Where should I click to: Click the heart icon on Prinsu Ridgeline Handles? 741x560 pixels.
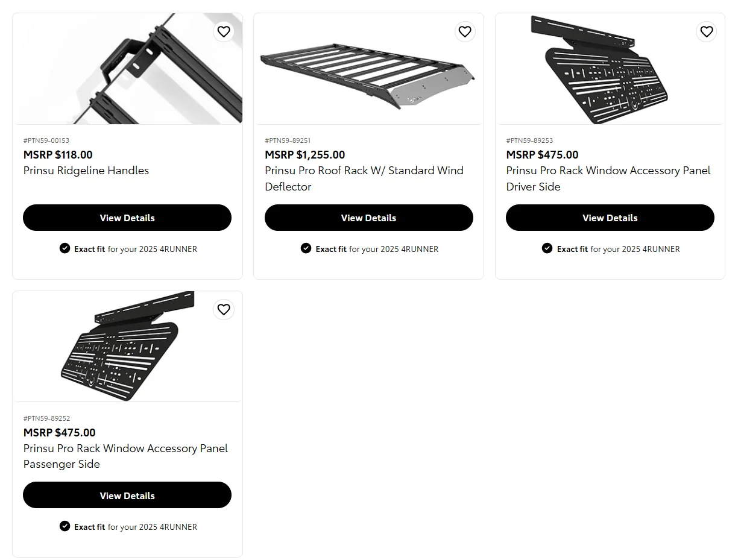(x=224, y=31)
